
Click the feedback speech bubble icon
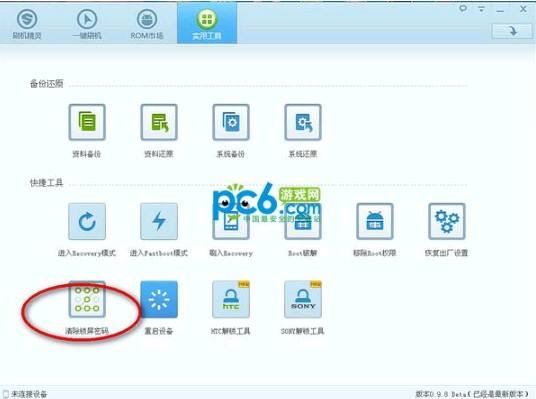pos(463,9)
